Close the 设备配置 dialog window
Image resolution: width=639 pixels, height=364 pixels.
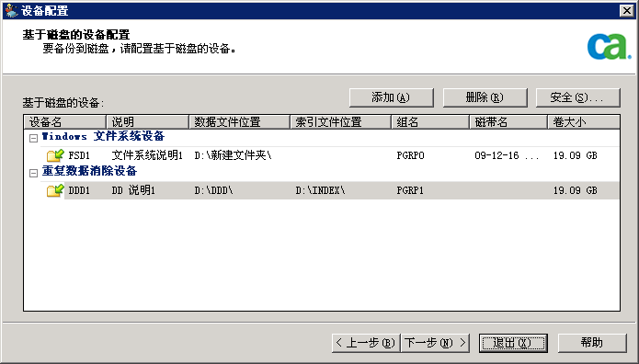[627, 11]
